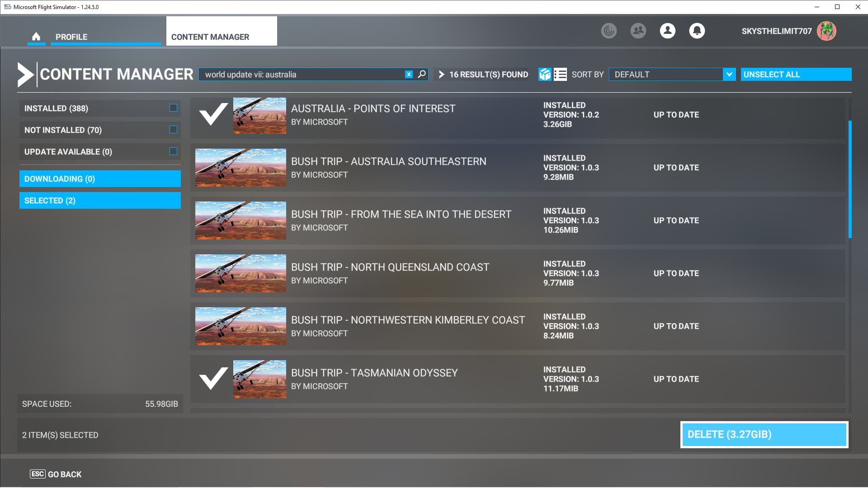The width and height of the screenshot is (868, 488).
Task: Select Australia - Points of Interest title
Action: (x=373, y=109)
